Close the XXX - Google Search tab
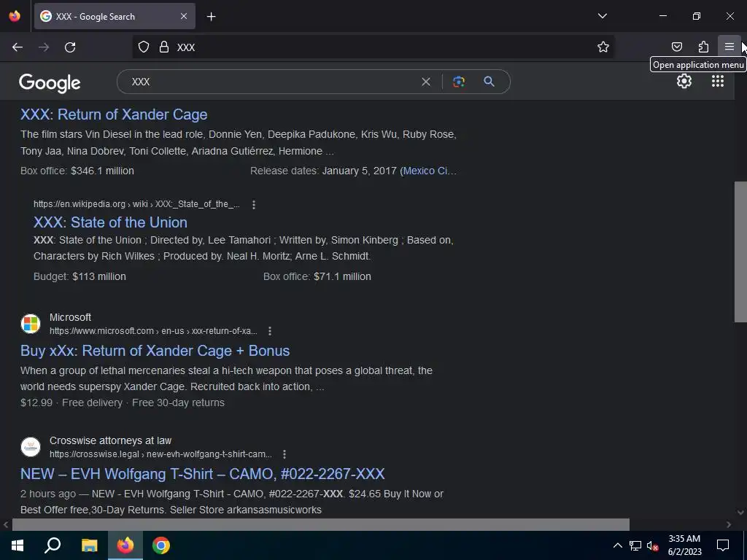This screenshot has width=747, height=560. click(x=184, y=16)
